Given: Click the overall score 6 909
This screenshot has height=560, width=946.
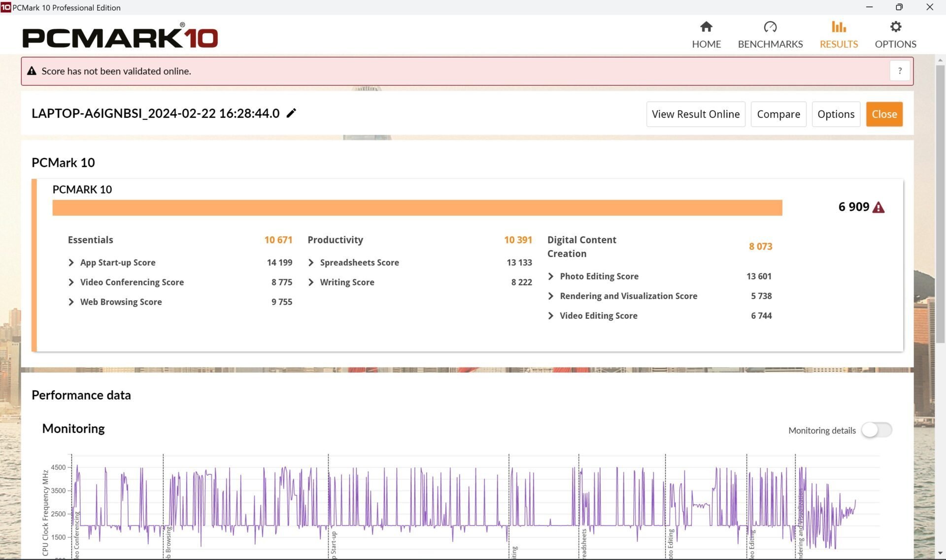Looking at the screenshot, I should 853,207.
